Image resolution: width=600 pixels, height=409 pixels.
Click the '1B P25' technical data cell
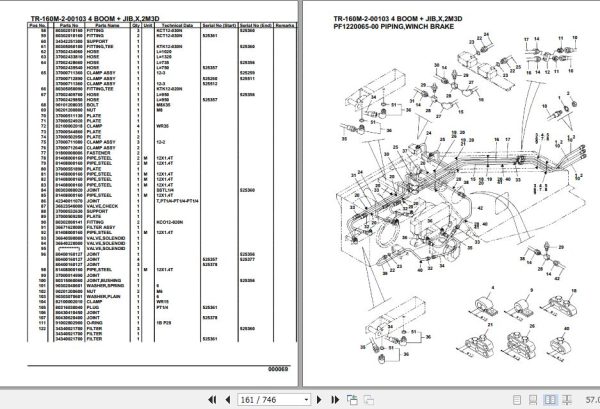[x=163, y=323]
